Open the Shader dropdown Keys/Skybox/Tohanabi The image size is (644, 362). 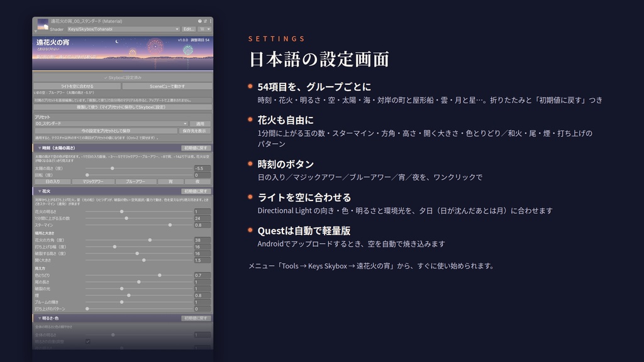click(123, 29)
